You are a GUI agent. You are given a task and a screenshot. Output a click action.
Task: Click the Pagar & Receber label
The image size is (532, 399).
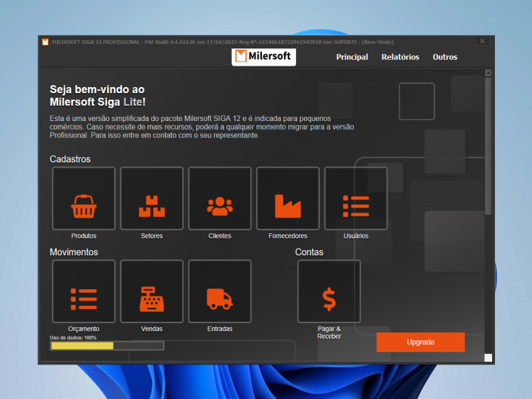coord(329,332)
